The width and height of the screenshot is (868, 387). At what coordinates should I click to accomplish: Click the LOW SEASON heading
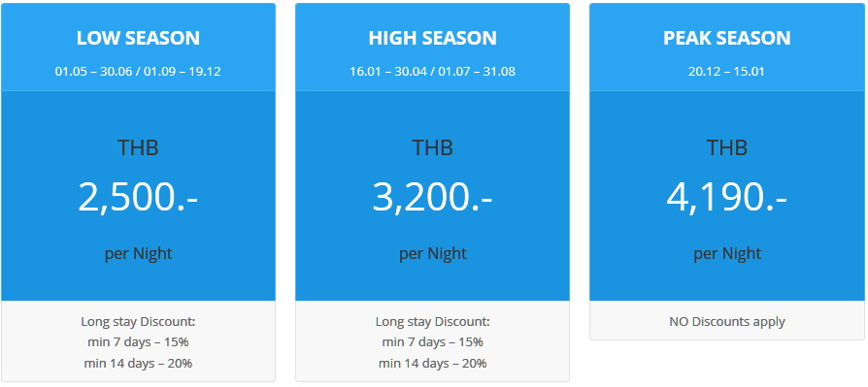138,38
